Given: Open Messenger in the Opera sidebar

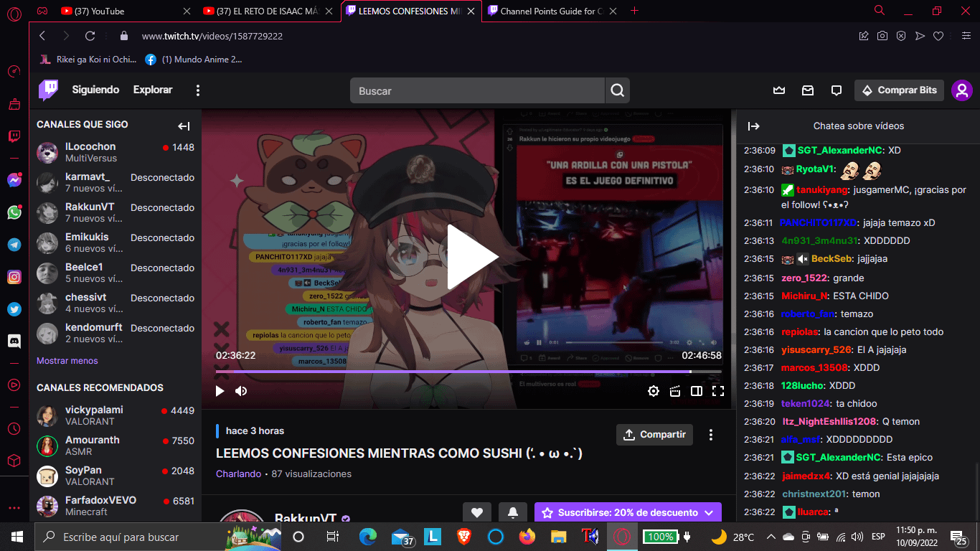Looking at the screenshot, I should point(14,181).
